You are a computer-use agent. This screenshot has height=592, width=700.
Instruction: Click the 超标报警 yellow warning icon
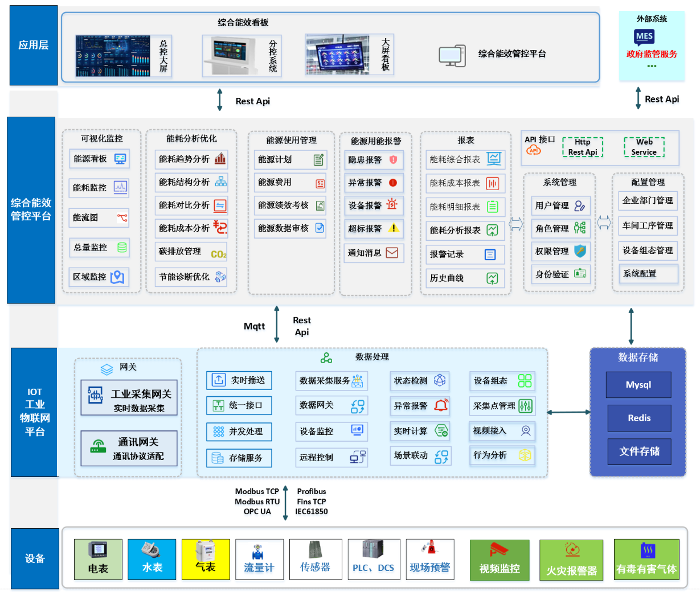coord(393,228)
